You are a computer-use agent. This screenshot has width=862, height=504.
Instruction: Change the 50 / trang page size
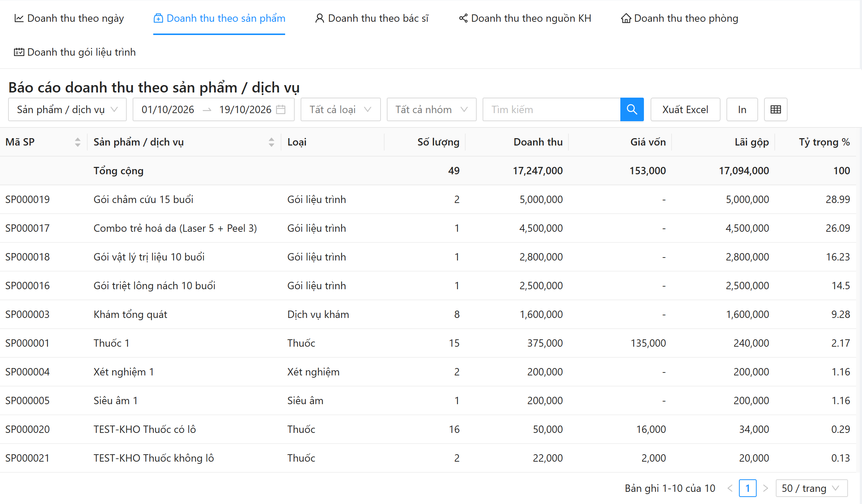point(812,488)
